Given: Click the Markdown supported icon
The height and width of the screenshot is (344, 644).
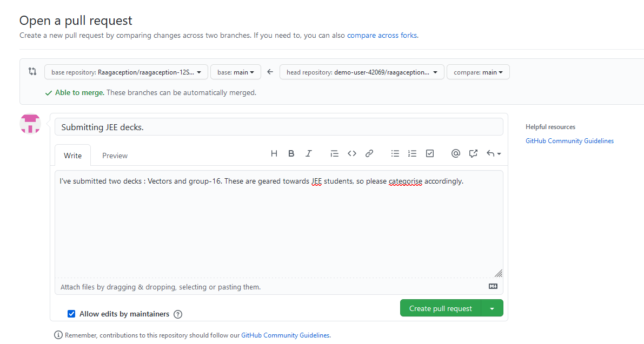Looking at the screenshot, I should [x=493, y=286].
